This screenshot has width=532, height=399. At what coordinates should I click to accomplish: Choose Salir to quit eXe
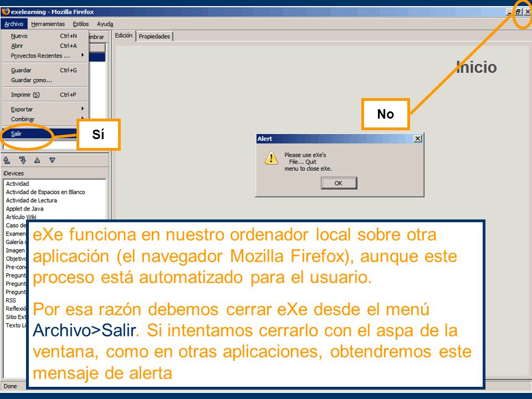point(40,134)
